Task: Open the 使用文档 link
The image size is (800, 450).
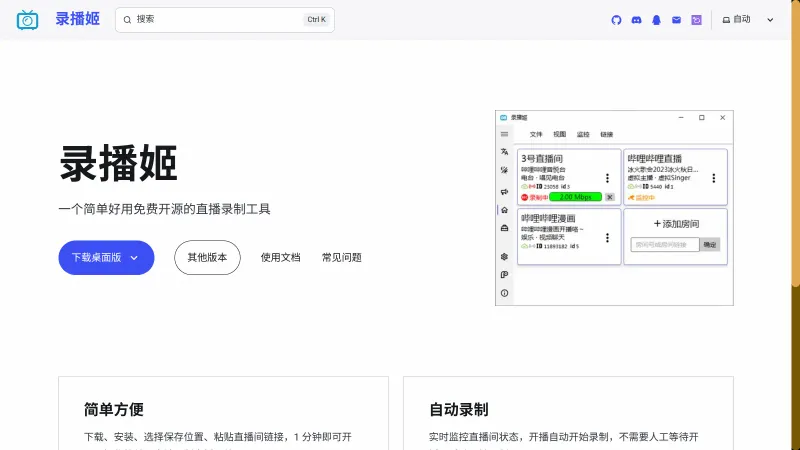Action: (280, 257)
